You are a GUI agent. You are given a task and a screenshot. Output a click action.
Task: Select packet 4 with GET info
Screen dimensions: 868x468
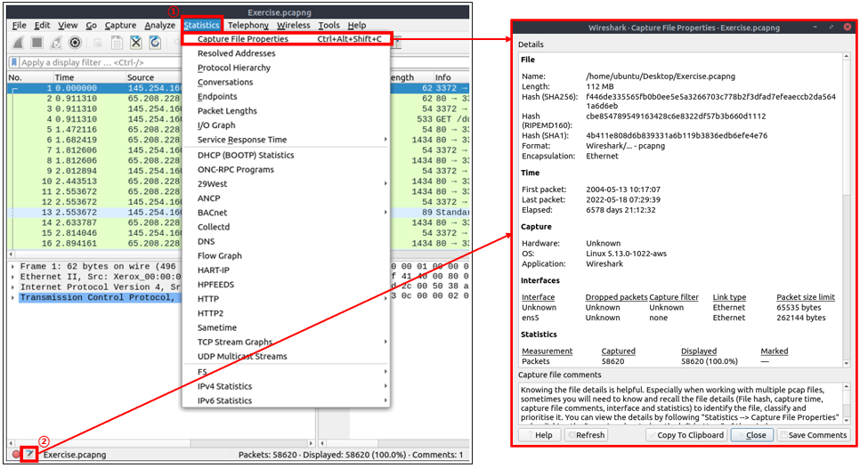94,119
